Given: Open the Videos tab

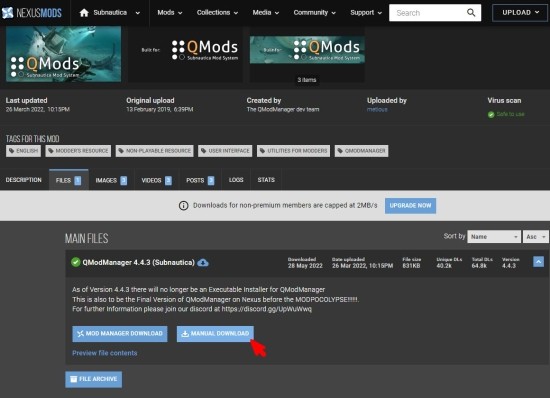Looking at the screenshot, I should point(156,180).
